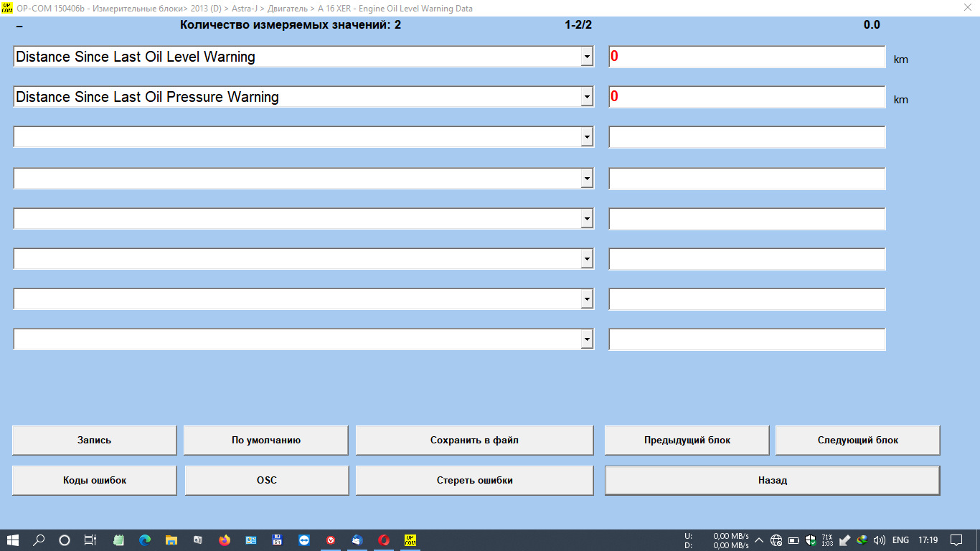
Task: Open File Explorer from the taskbar
Action: point(171,540)
